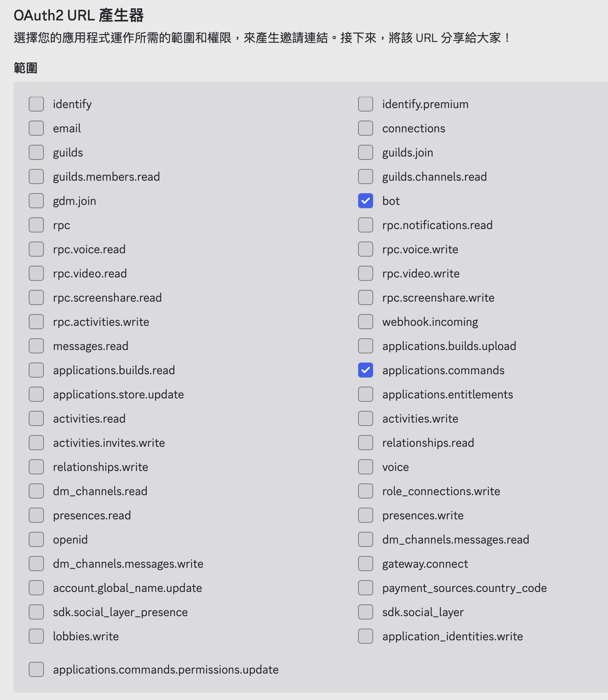The image size is (608, 700).
Task: Enable the connections scope
Action: point(366,129)
